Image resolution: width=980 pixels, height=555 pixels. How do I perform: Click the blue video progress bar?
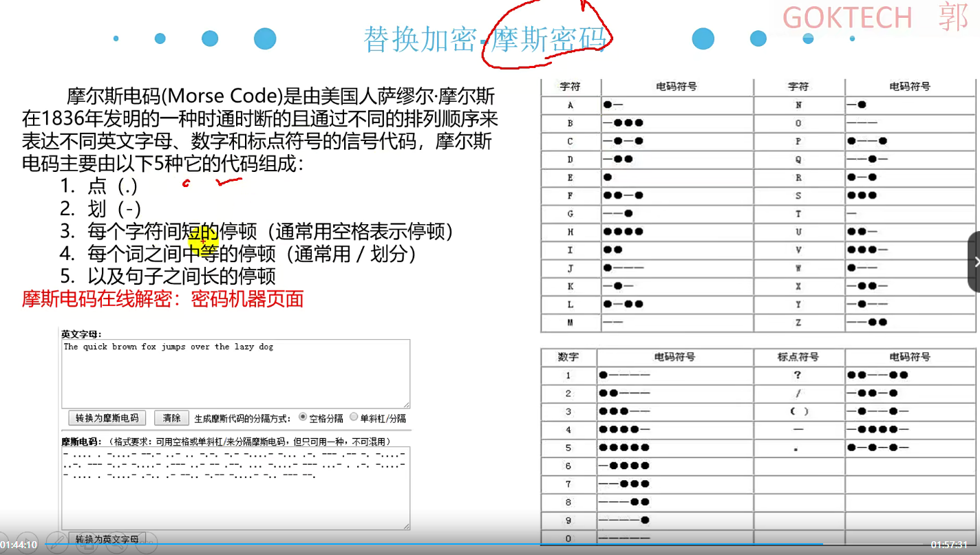pyautogui.click(x=482, y=544)
